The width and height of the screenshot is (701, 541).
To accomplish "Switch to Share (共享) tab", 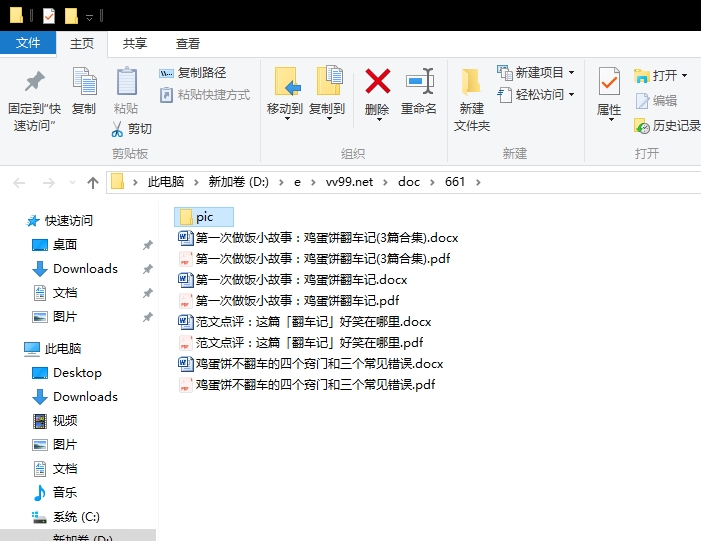I will pyautogui.click(x=135, y=44).
